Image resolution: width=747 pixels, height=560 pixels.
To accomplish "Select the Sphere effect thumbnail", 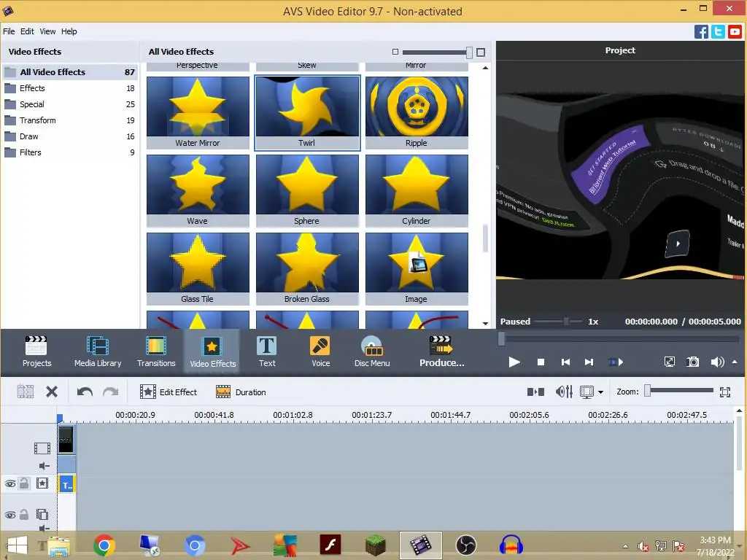I will coord(307,190).
